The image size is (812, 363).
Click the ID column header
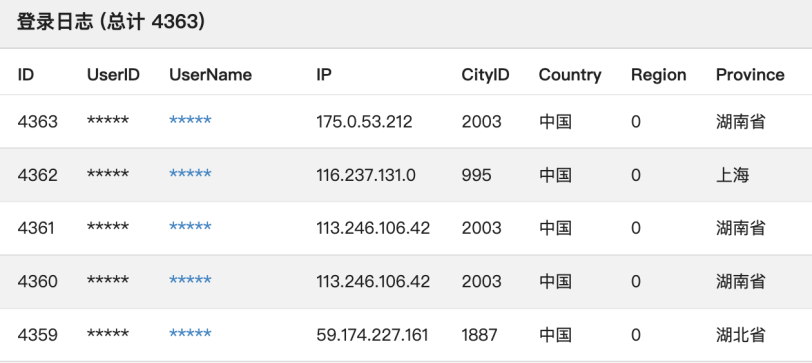(x=25, y=75)
